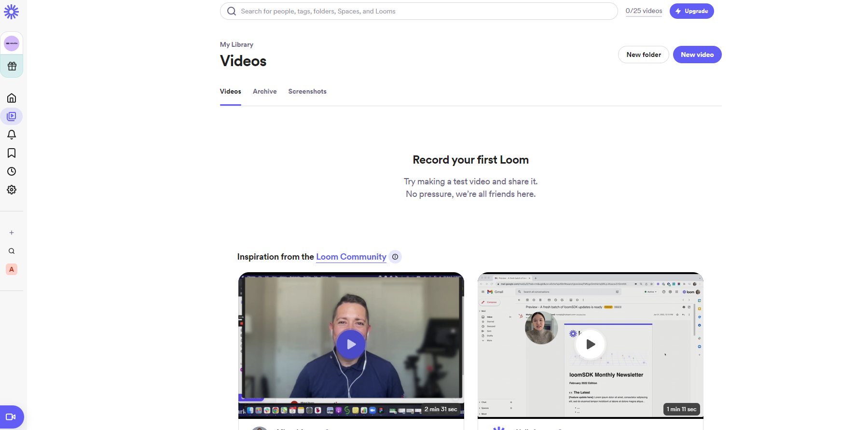Click the My Library breadcrumb

point(236,44)
